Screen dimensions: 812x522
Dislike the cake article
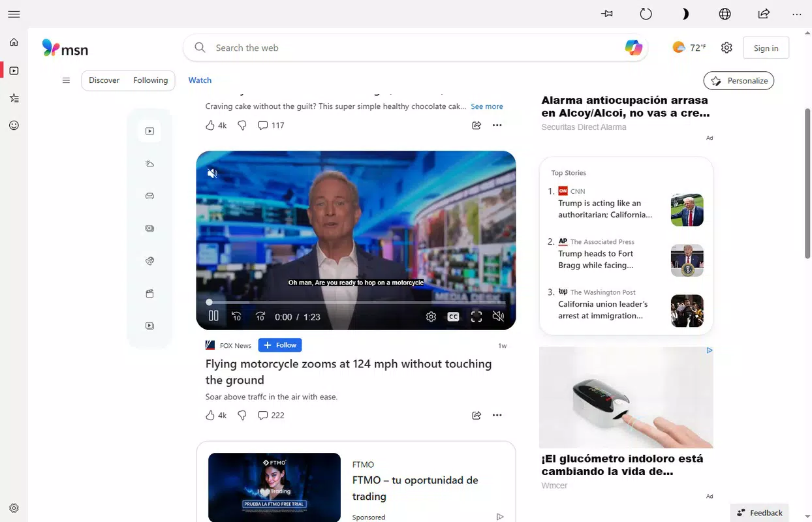pos(242,125)
